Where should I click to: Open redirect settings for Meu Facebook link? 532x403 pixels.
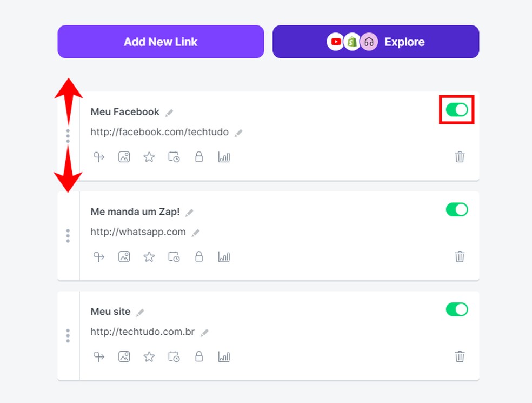tap(99, 157)
